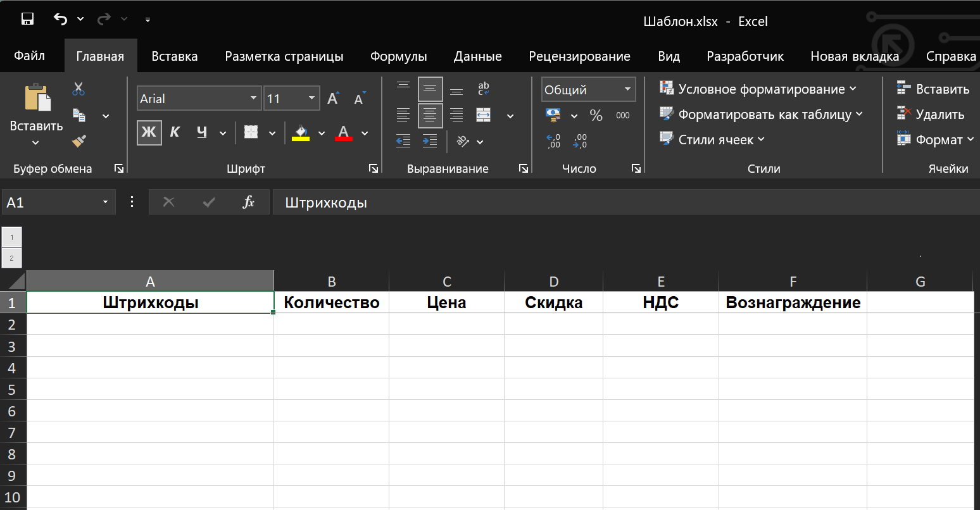Open the Arial font name dropdown
The image size is (980, 510).
tap(253, 99)
